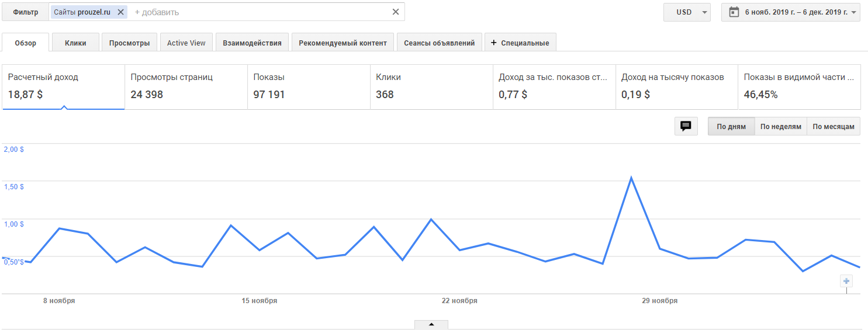868x330 pixels.
Task: Collapse the chart with the up arrow
Action: (x=431, y=324)
